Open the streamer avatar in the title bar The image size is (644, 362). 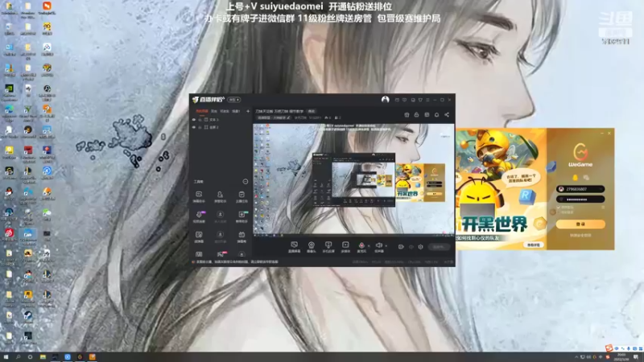coord(385,100)
